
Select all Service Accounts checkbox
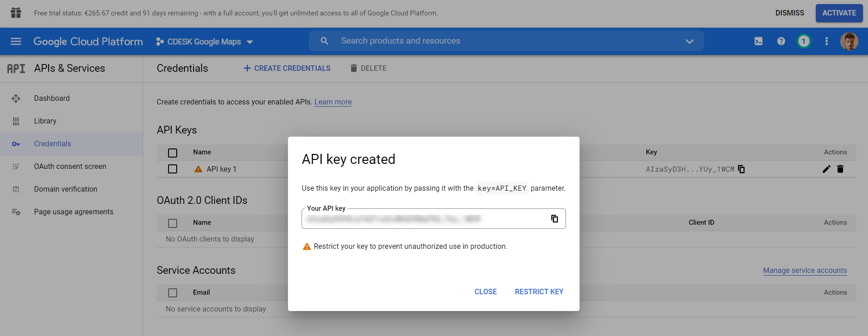click(x=173, y=293)
